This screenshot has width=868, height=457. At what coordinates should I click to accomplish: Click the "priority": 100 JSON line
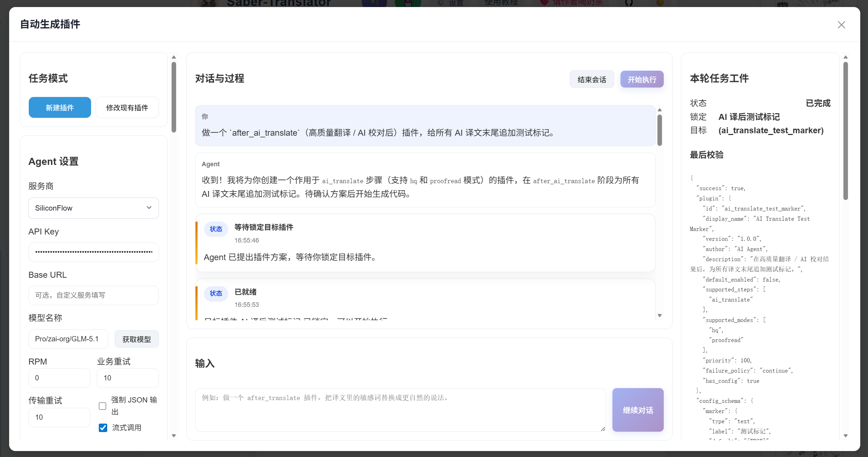coord(727,361)
